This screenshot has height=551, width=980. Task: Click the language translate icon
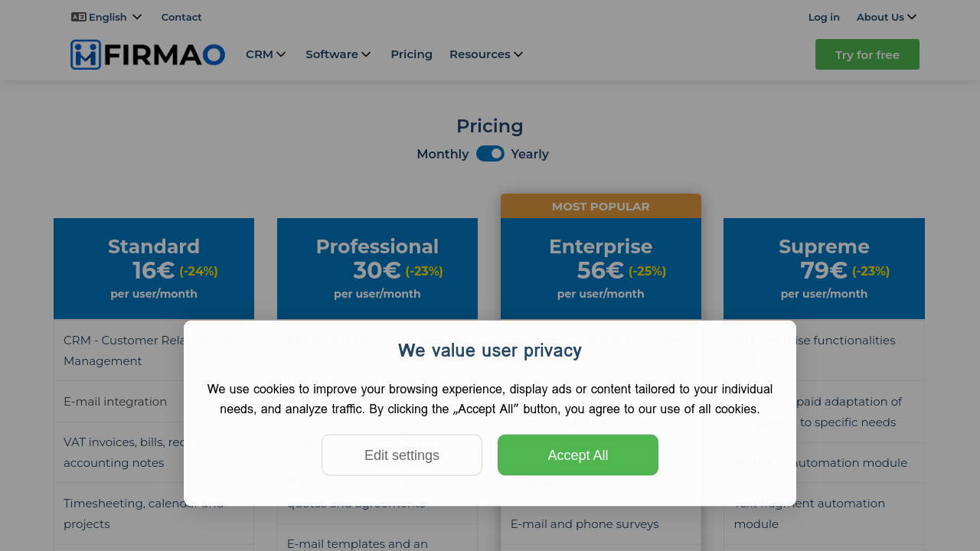78,17
